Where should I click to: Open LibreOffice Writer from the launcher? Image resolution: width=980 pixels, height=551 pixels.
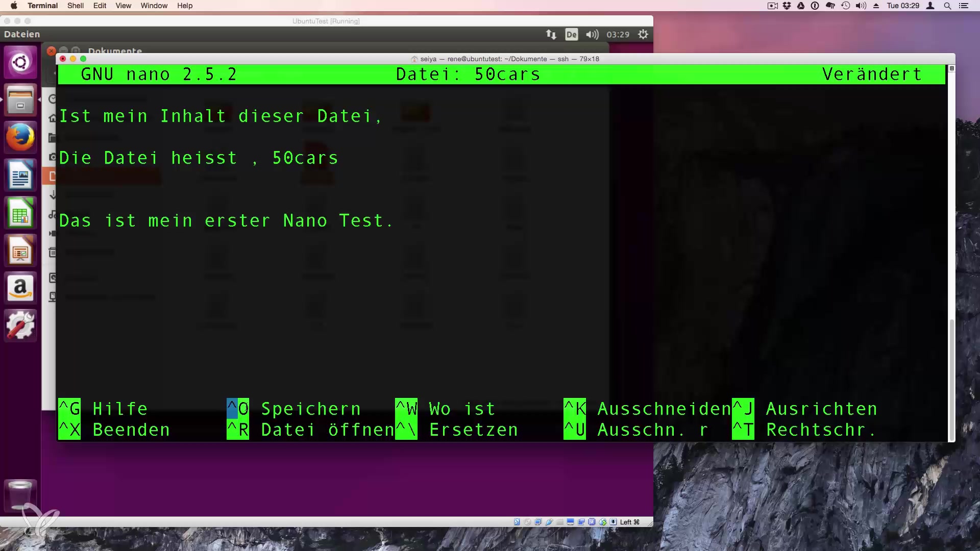[20, 175]
